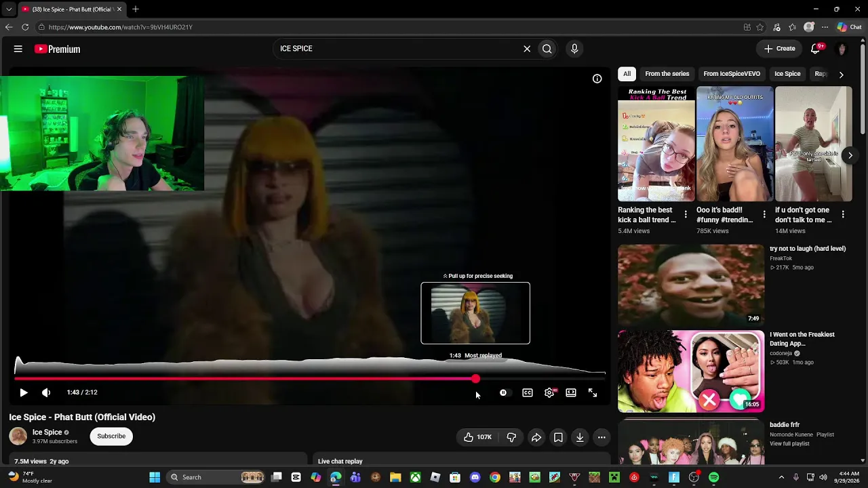This screenshot has width=868, height=488.
Task: Show next filter chips with arrow
Action: 841,74
